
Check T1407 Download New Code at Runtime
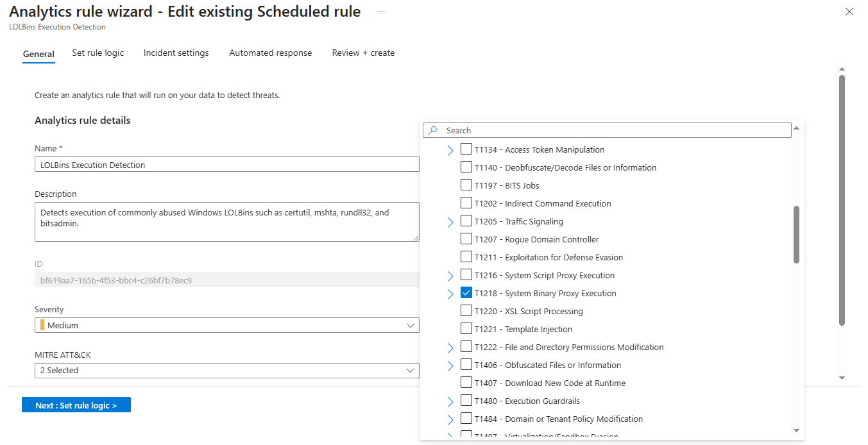click(466, 383)
